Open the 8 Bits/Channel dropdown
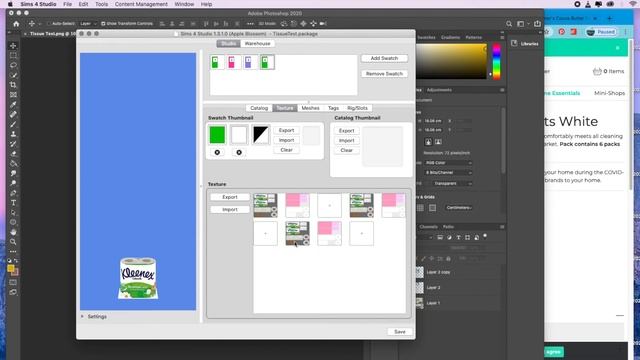 448,173
